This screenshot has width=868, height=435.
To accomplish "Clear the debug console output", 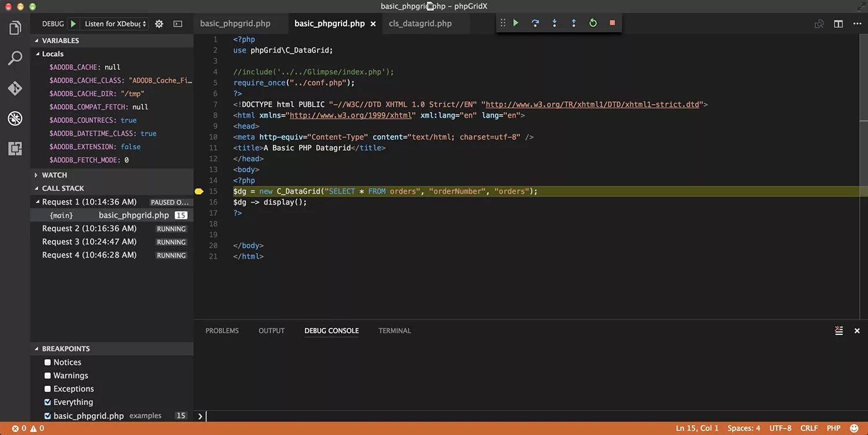I will pyautogui.click(x=838, y=331).
